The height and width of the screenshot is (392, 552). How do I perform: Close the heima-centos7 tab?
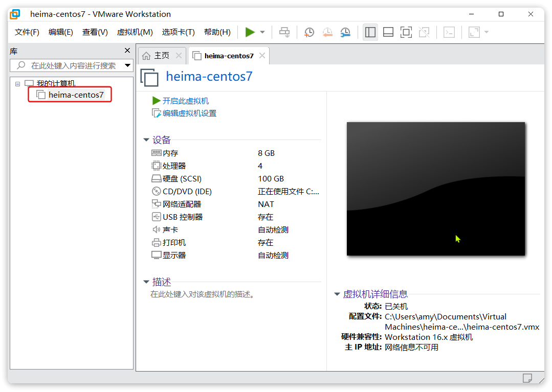pos(262,56)
